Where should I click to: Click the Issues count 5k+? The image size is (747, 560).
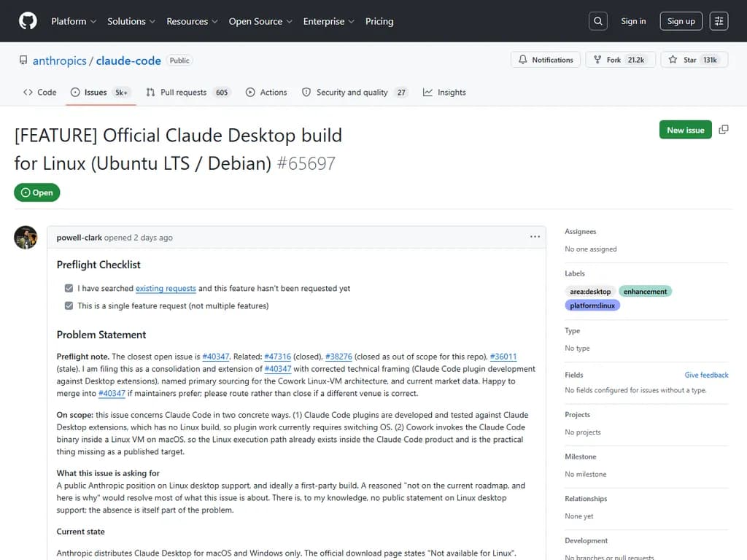click(x=122, y=93)
